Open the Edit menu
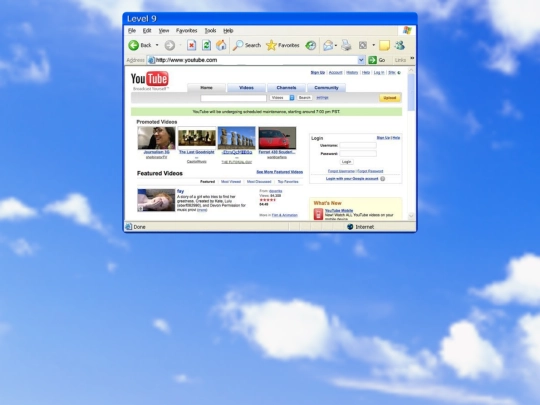This screenshot has width=540, height=405. coord(147,31)
